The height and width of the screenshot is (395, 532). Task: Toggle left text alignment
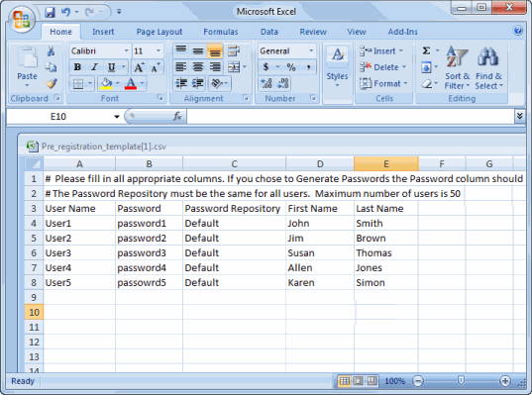181,66
